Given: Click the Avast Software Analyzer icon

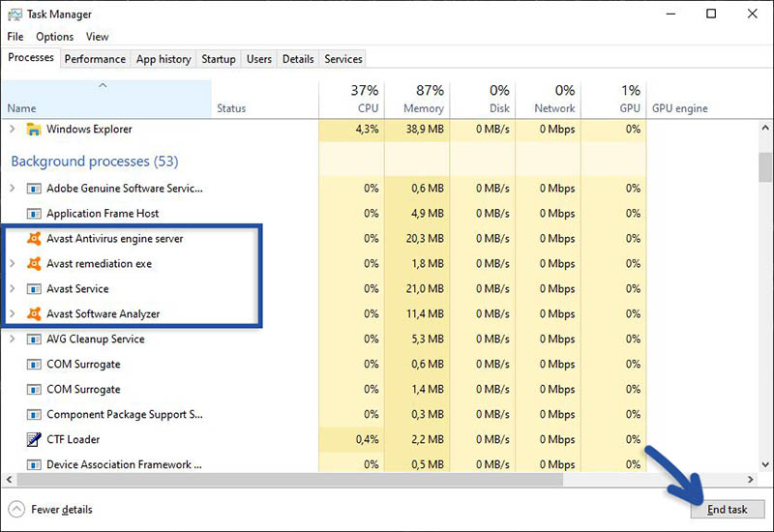Looking at the screenshot, I should (x=34, y=313).
